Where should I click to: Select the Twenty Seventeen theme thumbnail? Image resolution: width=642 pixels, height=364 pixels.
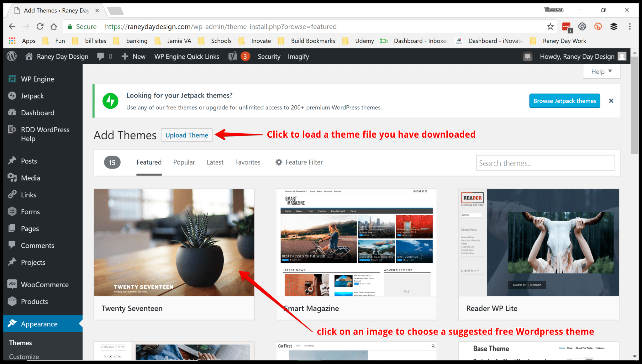tap(174, 242)
